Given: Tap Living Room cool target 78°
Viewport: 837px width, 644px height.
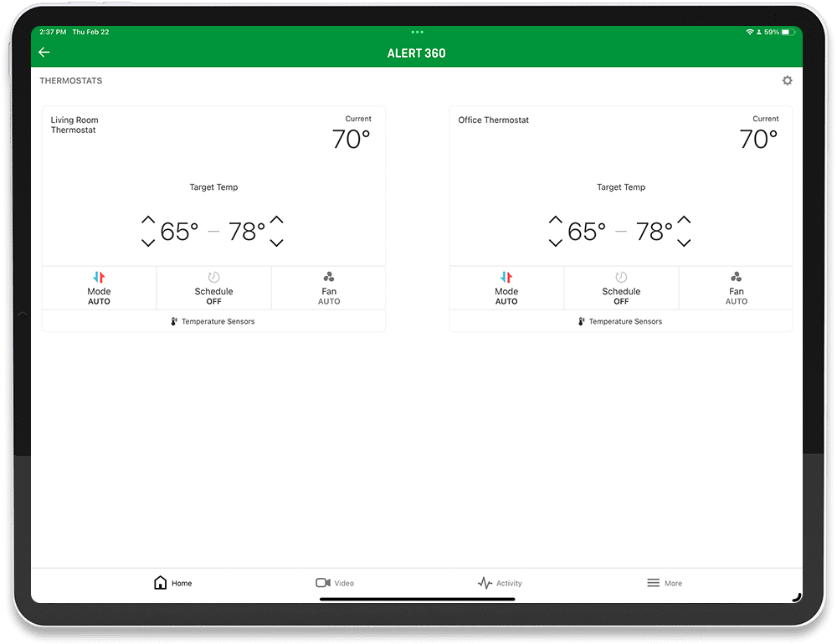Looking at the screenshot, I should tap(247, 232).
